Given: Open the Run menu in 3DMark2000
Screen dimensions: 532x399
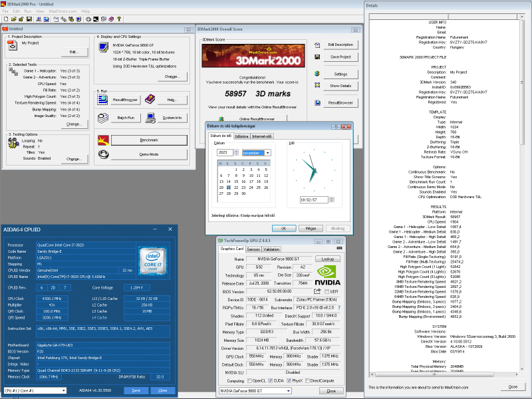Looking at the screenshot, I should pyautogui.click(x=28, y=11).
